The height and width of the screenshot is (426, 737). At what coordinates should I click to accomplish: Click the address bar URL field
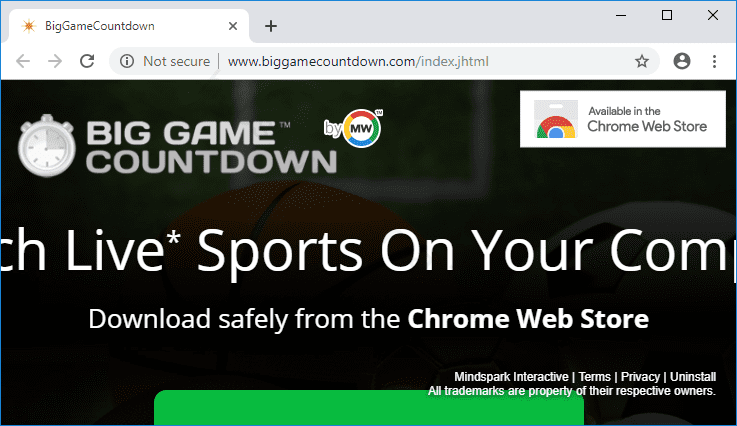point(400,61)
